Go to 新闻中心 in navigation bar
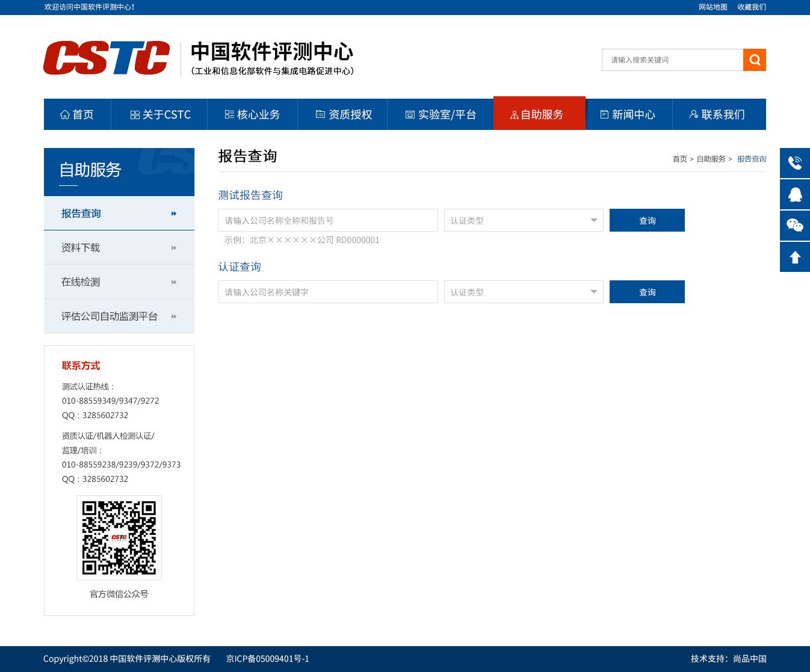 tap(628, 114)
